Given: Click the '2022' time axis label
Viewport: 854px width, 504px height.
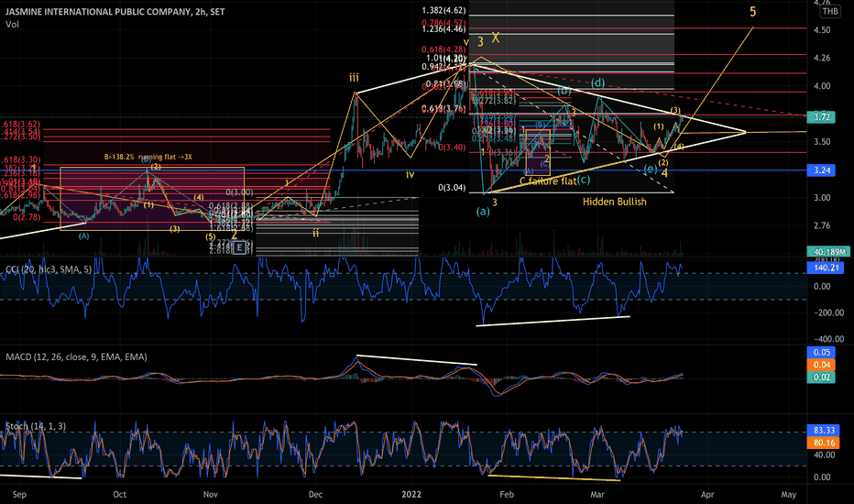Looking at the screenshot, I should click(411, 495).
